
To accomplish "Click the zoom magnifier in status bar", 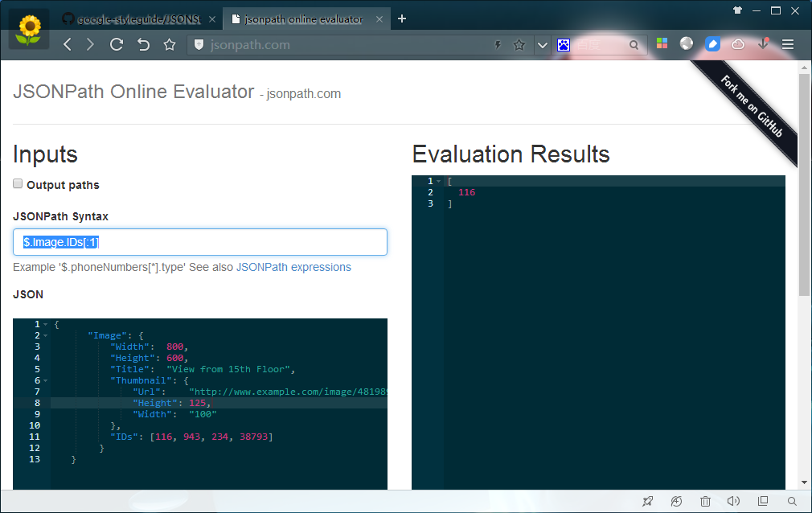I will [792, 501].
